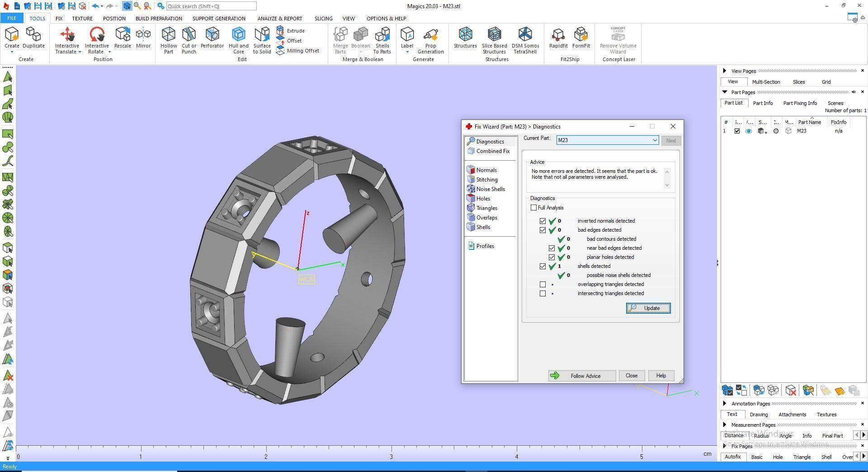Switch to the Multi-Section tab
This screenshot has width=868, height=472.
coord(766,82)
